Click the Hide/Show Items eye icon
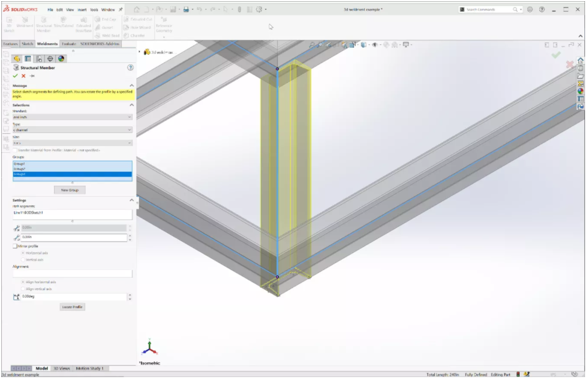The height and width of the screenshot is (380, 588). 375,45
